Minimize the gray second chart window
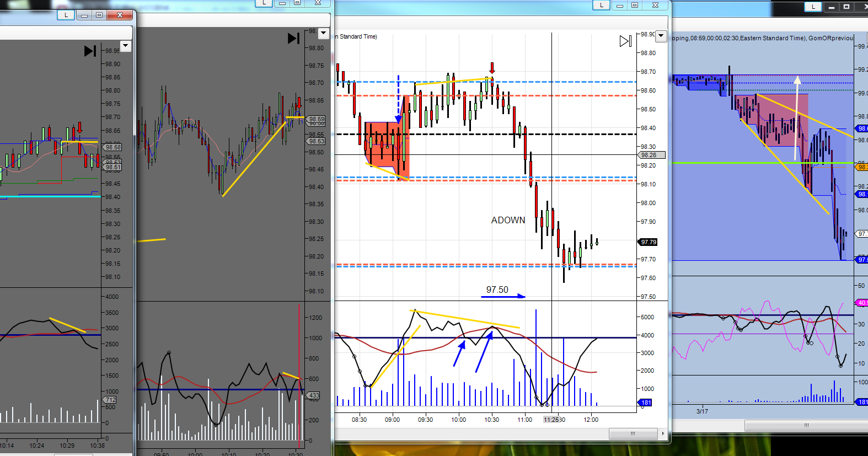 (282, 3)
